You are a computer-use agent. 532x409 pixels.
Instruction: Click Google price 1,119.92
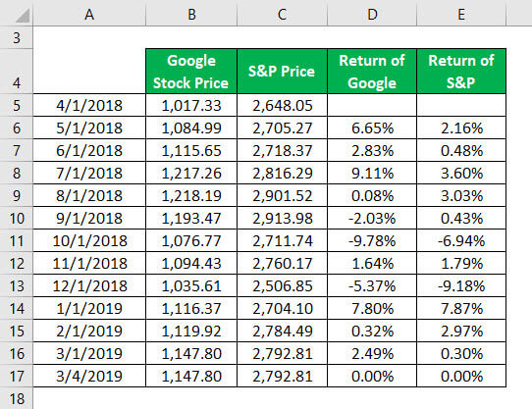click(191, 331)
